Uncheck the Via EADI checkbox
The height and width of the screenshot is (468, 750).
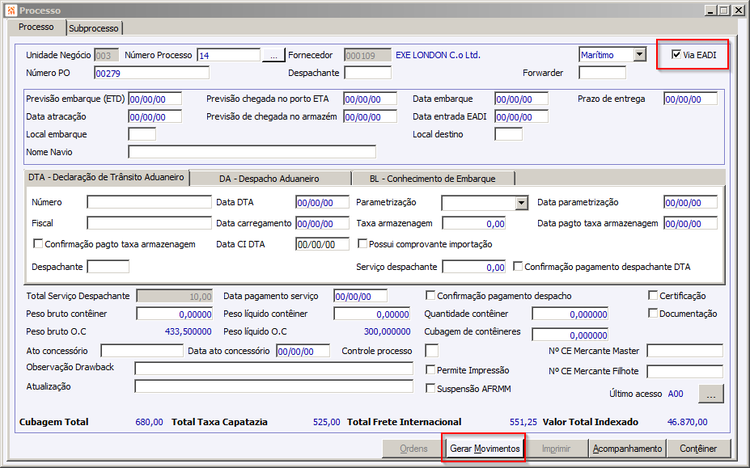pos(676,55)
